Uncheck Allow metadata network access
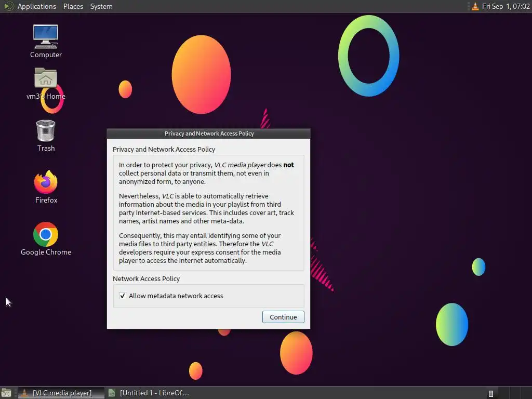The height and width of the screenshot is (399, 532). [x=123, y=296]
